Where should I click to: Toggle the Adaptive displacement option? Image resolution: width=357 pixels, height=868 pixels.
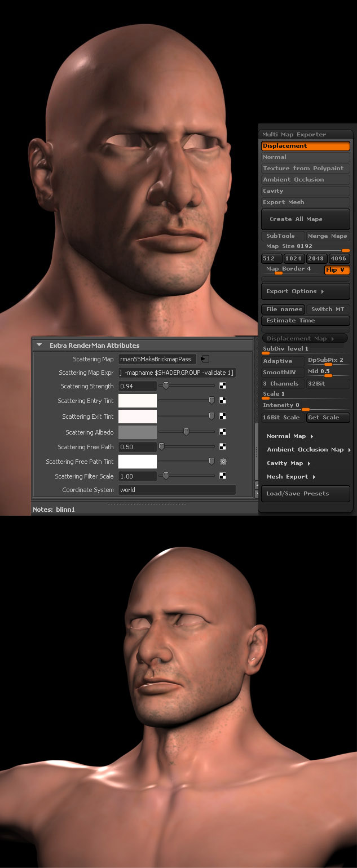(283, 361)
